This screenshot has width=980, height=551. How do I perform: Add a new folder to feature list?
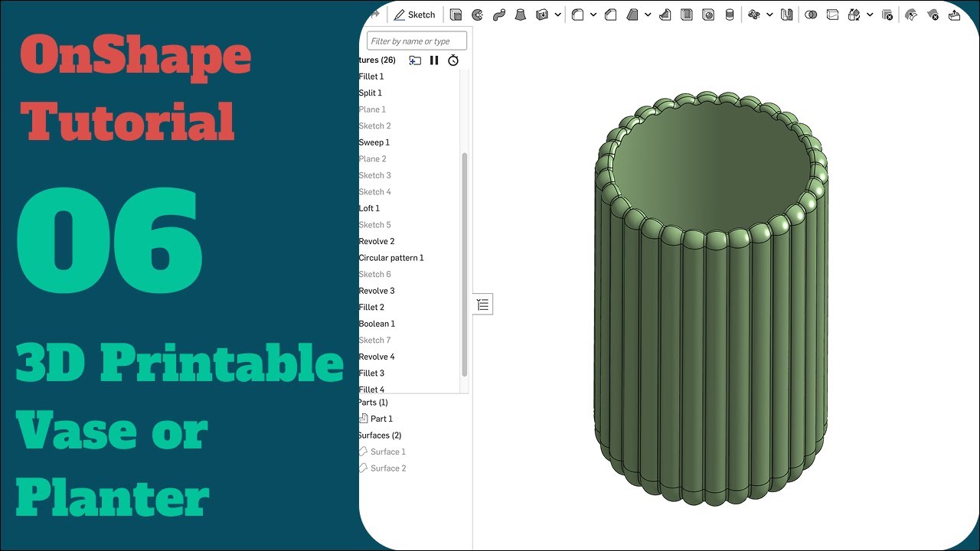(x=415, y=60)
